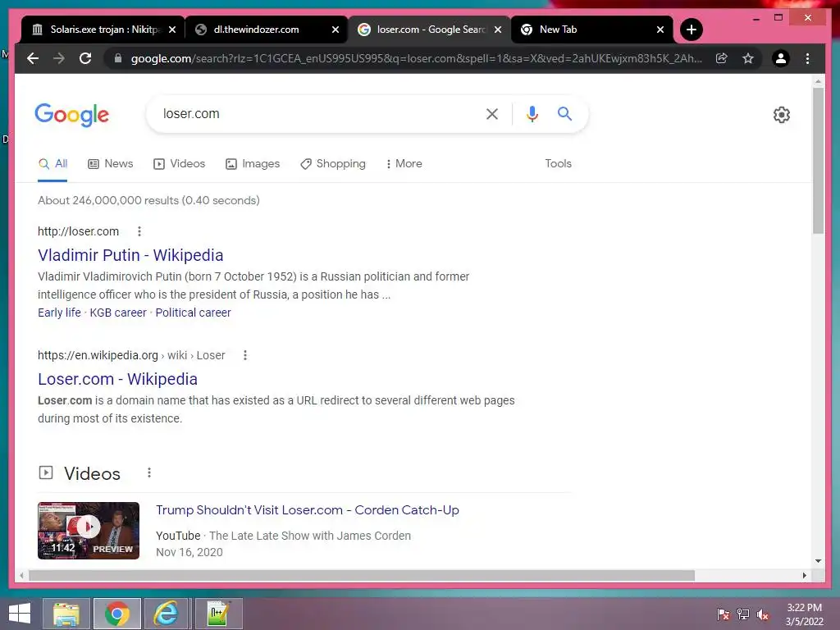The height and width of the screenshot is (630, 840).
Task: Close the loser.com Google Search tab
Action: click(x=498, y=30)
